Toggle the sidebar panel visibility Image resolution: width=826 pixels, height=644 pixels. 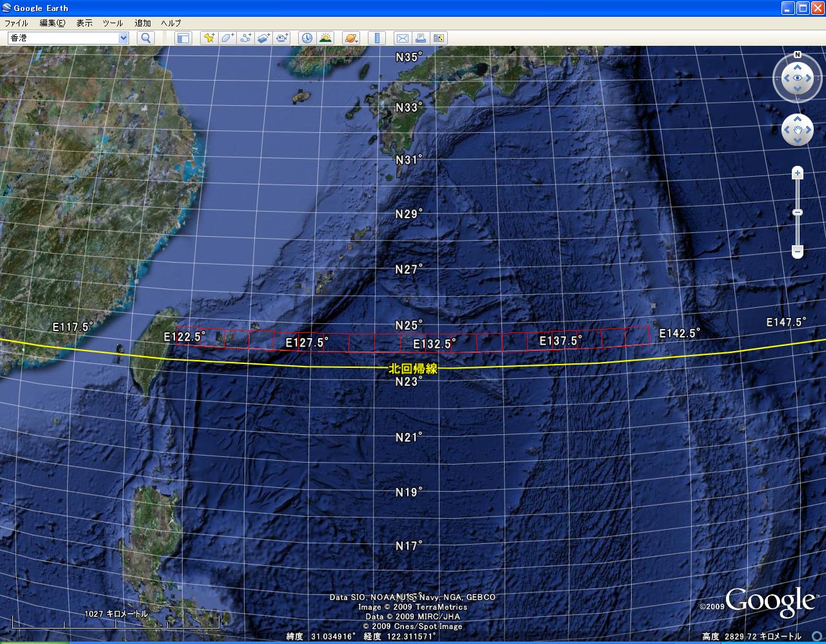click(x=183, y=38)
